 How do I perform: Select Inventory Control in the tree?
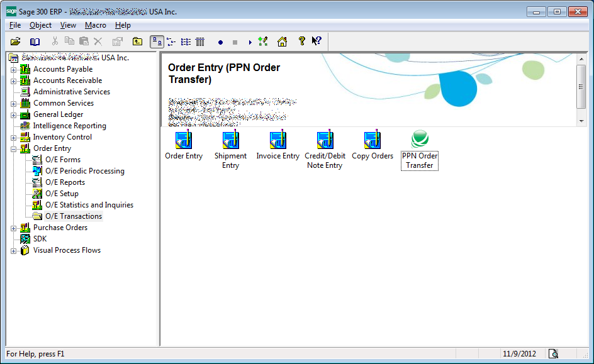point(62,137)
